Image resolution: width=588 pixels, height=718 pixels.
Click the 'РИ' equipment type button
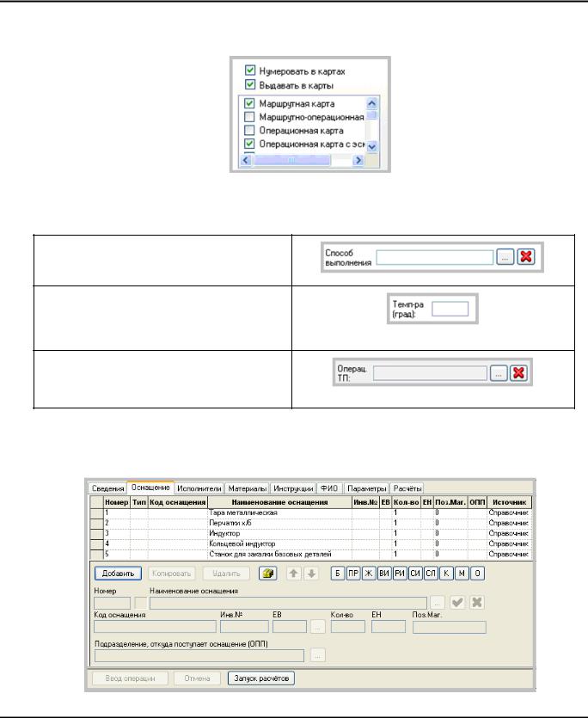tap(400, 574)
